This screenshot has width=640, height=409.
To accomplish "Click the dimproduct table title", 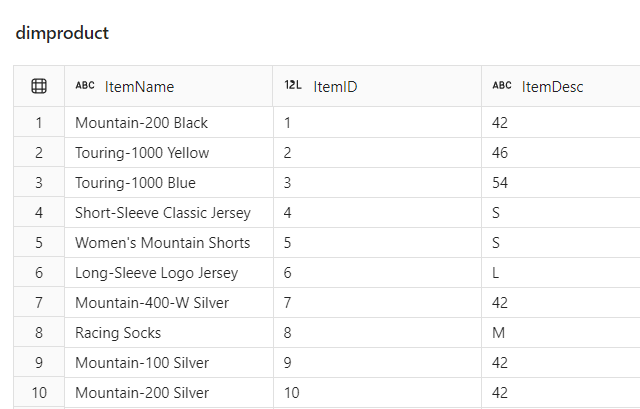I will click(x=62, y=33).
